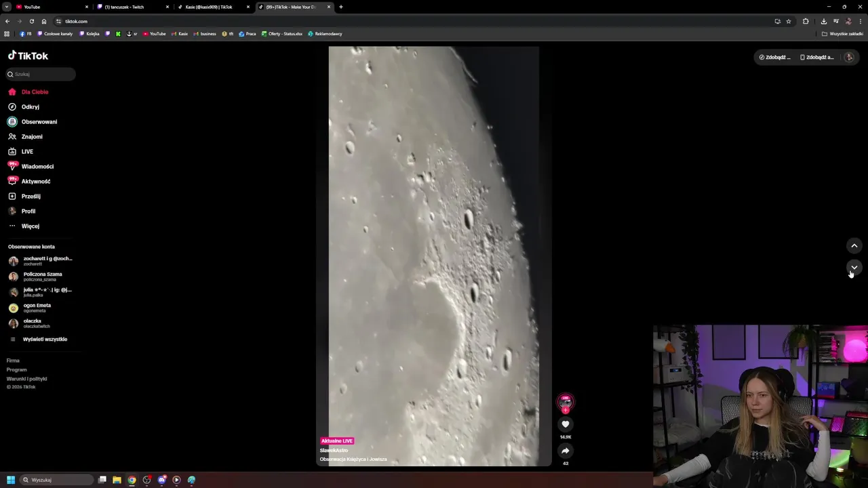Open OBS Studio from taskbar
Screen dimensions: 868x488
point(146,480)
